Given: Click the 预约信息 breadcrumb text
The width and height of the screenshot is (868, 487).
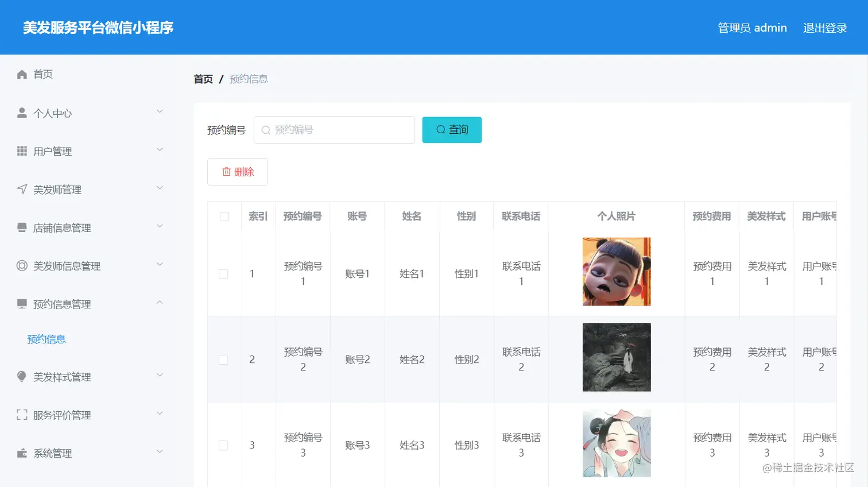Looking at the screenshot, I should point(249,79).
